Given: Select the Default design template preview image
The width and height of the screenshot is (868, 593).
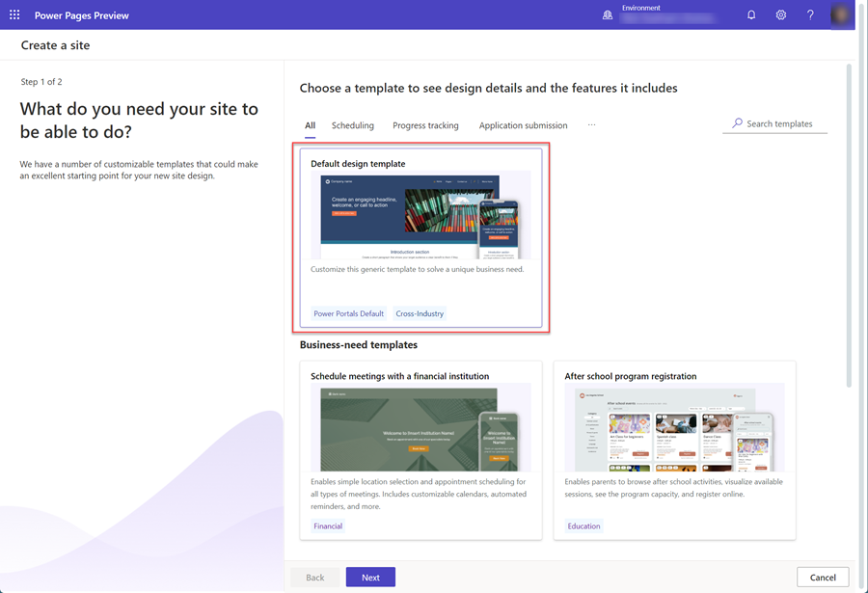Looking at the screenshot, I should pyautogui.click(x=421, y=214).
